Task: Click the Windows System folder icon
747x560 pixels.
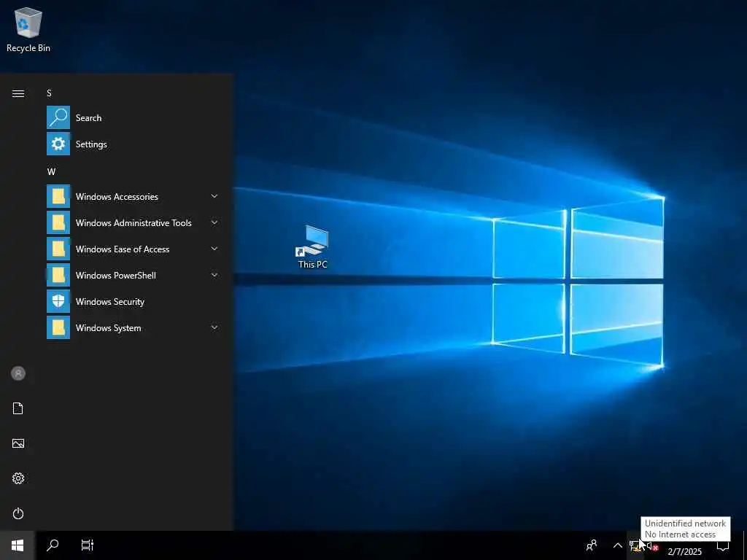Action: [58, 327]
